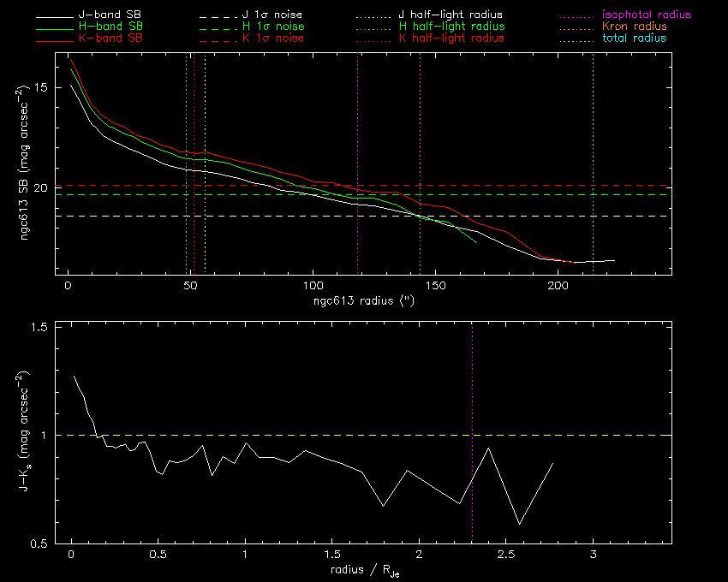The height and width of the screenshot is (582, 728).
Task: Click the 'radius / RJe' x-axis label
Action: (364, 571)
